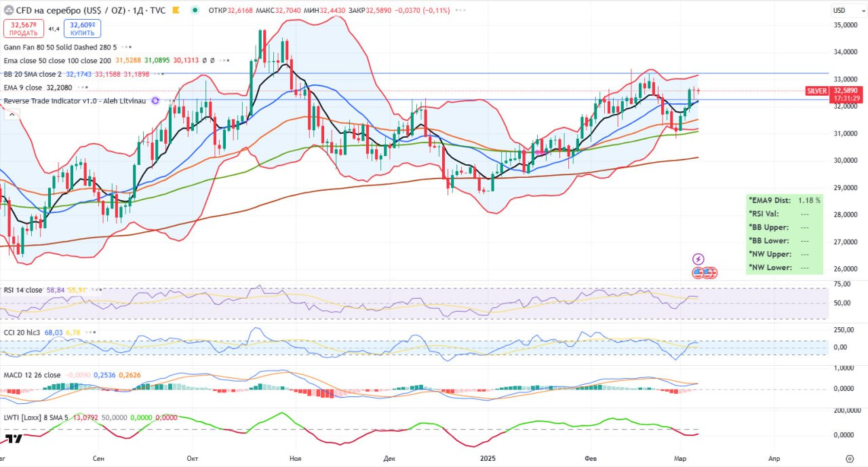Open more options for EMA 9 indicator
The image size is (868, 467).
(x=83, y=88)
